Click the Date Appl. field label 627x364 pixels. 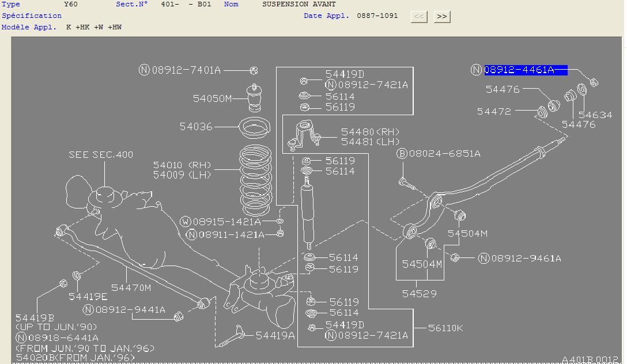(x=326, y=16)
